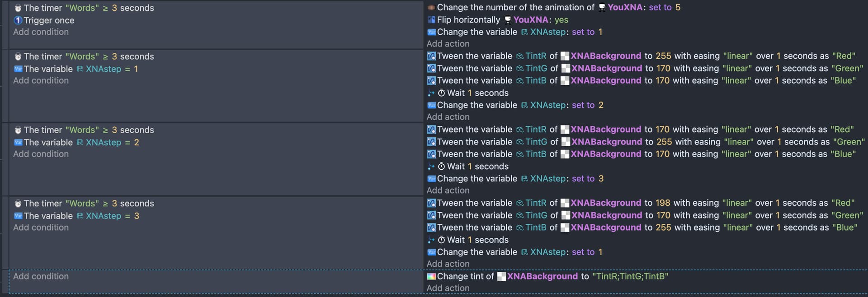Viewport: 868px width, 297px height.
Task: Click variable icon next to XNAstep = 2 condition
Action: coord(18,143)
